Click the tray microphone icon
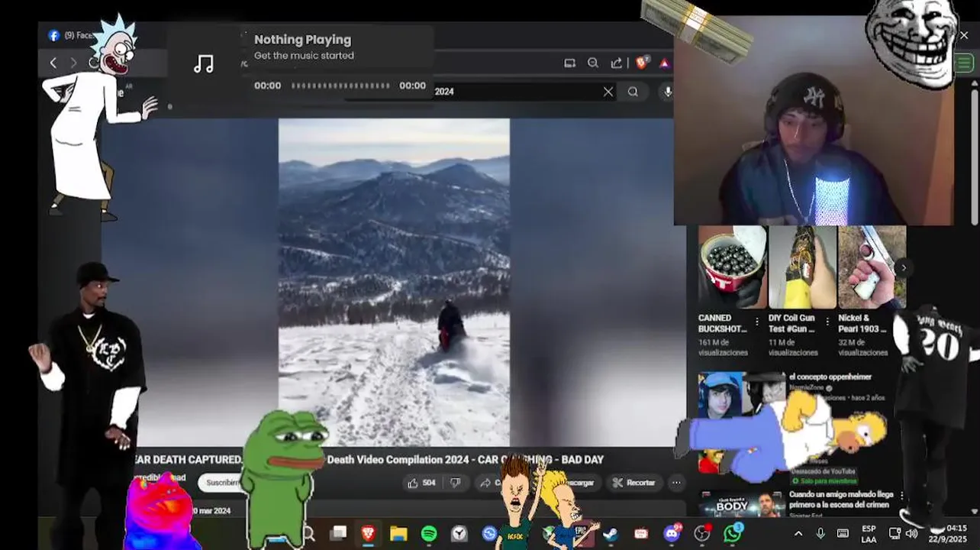980x550 pixels. (820, 533)
